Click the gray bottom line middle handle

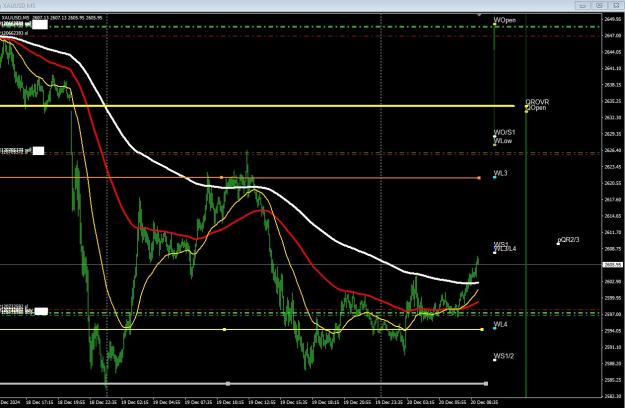[x=228, y=384]
